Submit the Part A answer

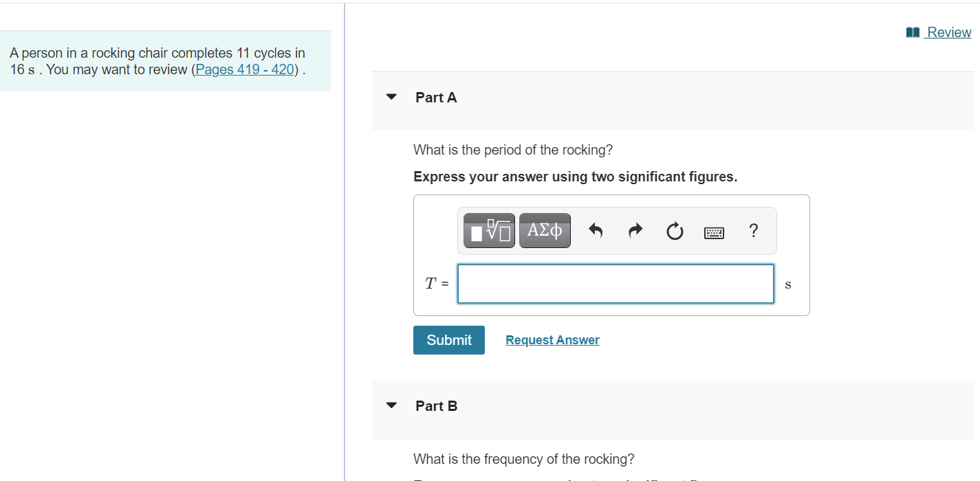pos(449,340)
